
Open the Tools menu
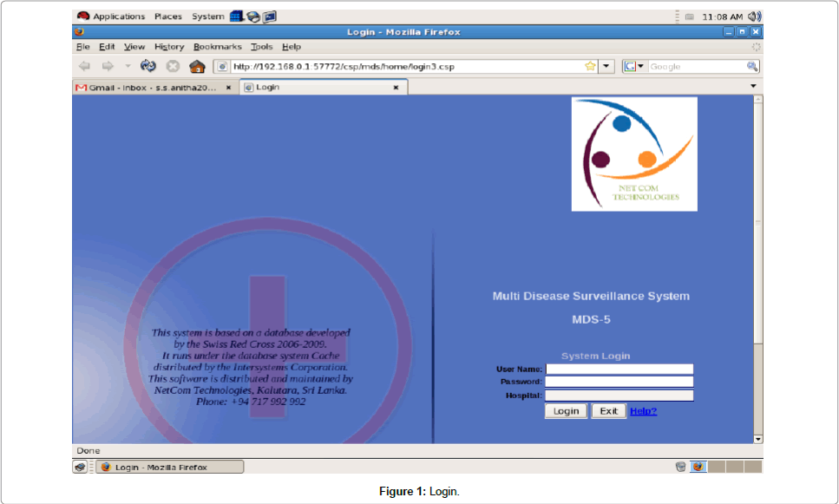pyautogui.click(x=262, y=47)
